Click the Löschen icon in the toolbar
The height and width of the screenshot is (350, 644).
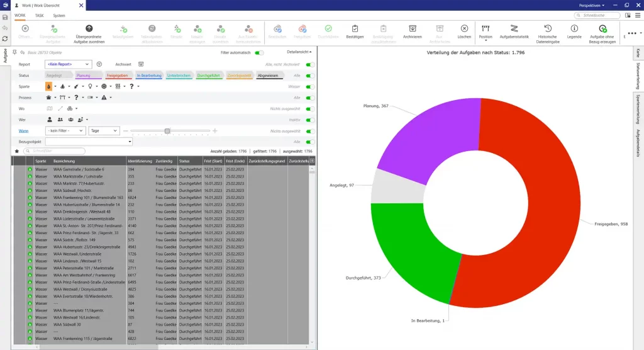464,29
